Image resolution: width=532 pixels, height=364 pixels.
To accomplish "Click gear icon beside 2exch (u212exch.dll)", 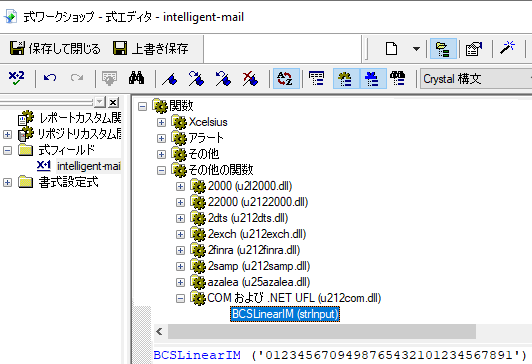I will 198,235.
